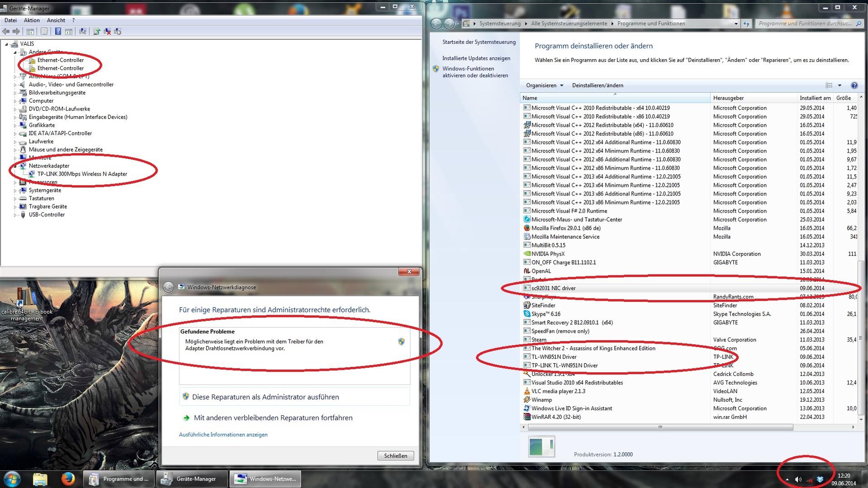Open Dropbox from the system tray
Image resolution: width=868 pixels, height=488 pixels.
pyautogui.click(x=820, y=479)
